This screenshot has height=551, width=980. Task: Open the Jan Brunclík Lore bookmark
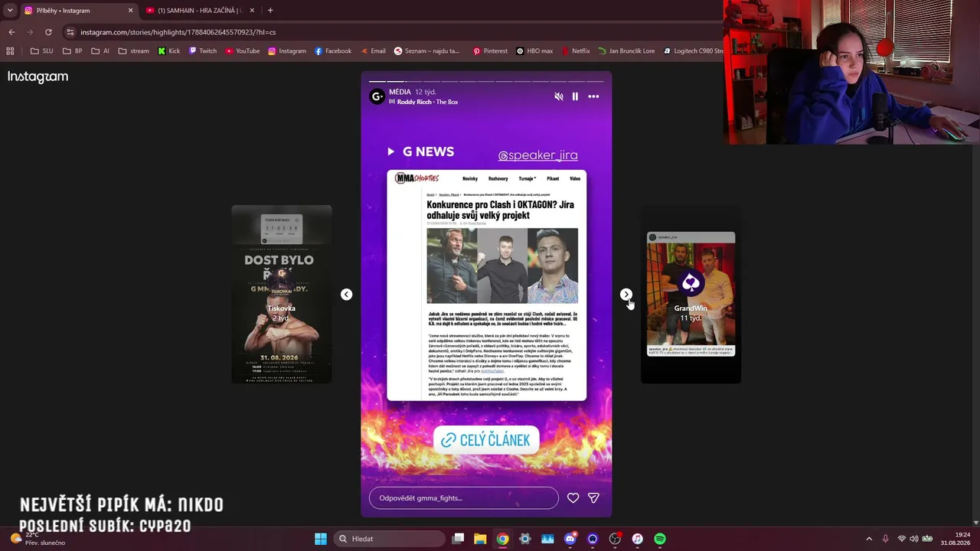(626, 51)
